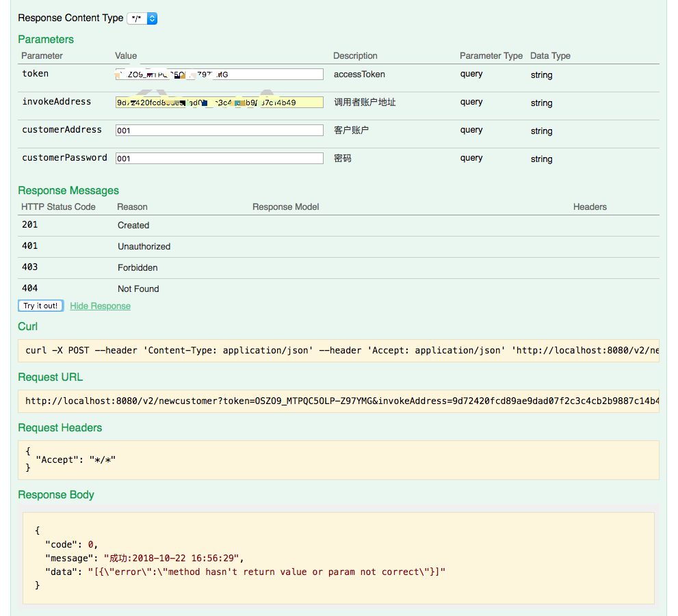Click the Data Type column header
Image resolution: width=678 pixels, height=616 pixels.
coord(551,56)
